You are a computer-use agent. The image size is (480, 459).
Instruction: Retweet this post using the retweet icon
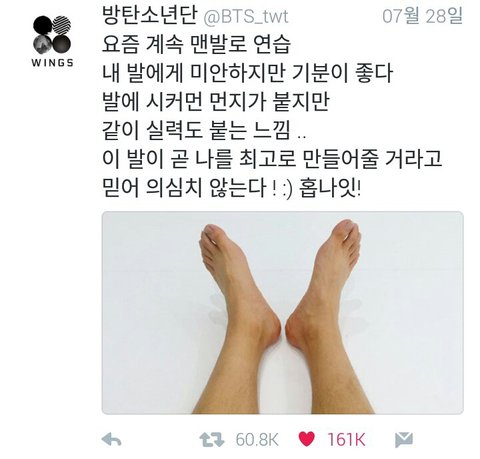(212, 440)
